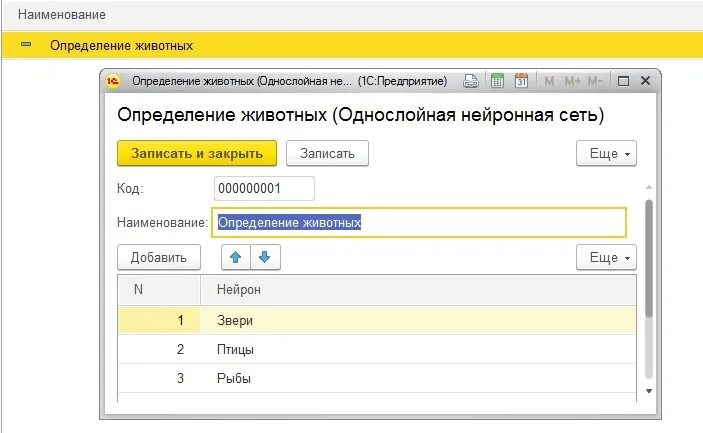Open the calculator icon in title bar

point(497,81)
